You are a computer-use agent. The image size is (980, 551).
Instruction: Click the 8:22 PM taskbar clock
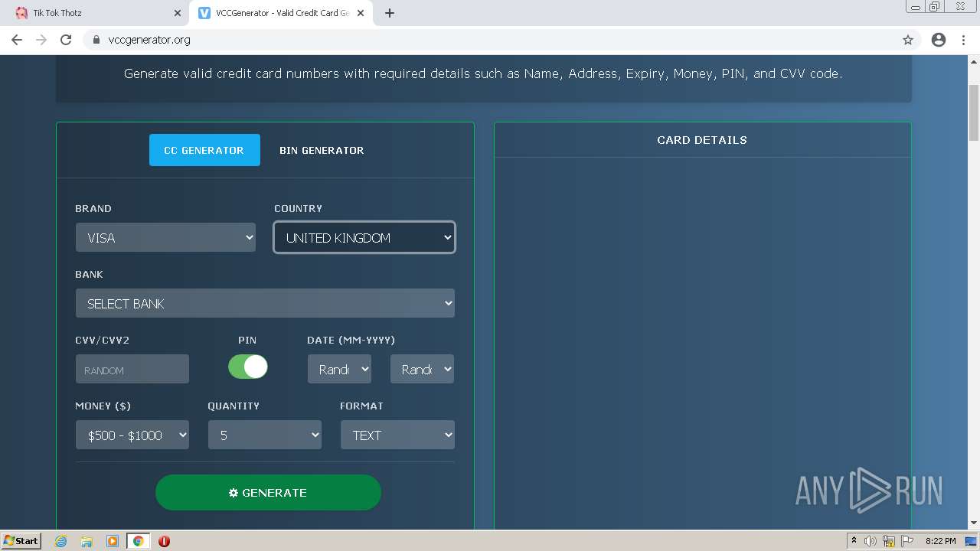(940, 541)
